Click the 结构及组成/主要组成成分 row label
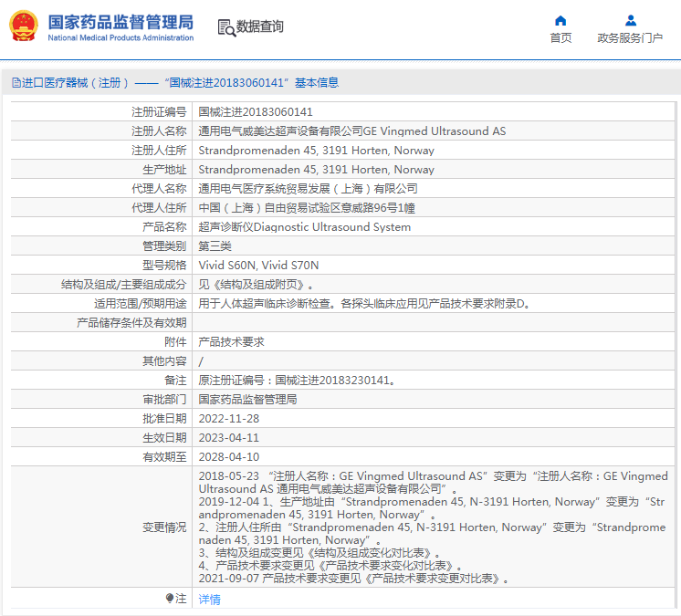The image size is (681, 616). [x=124, y=285]
